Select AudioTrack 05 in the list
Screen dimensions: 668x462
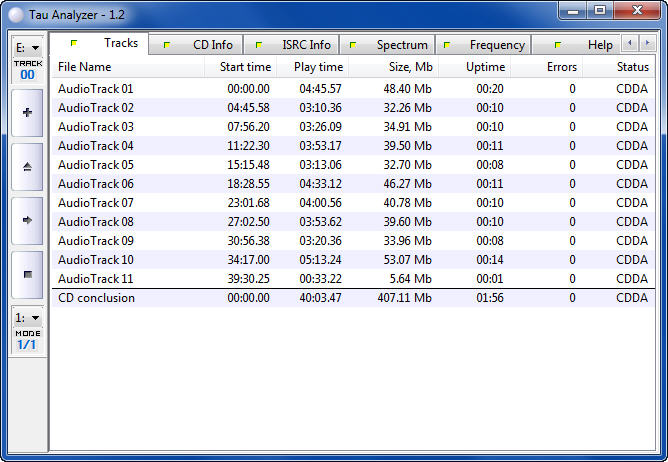pos(96,165)
